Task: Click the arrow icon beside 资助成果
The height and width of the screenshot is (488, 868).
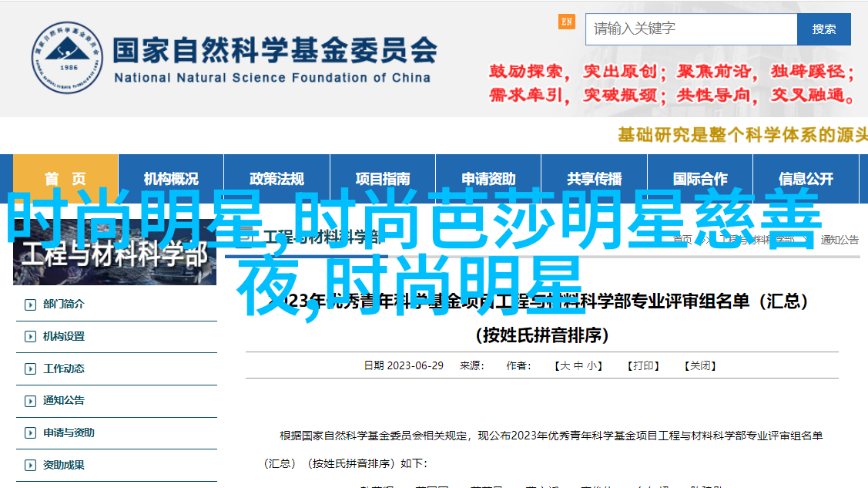Action: pyautogui.click(x=30, y=466)
